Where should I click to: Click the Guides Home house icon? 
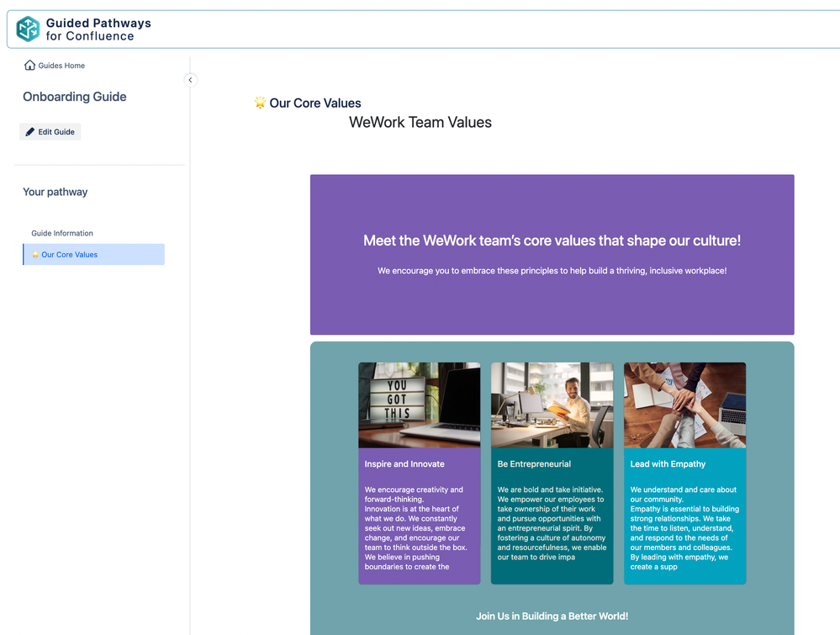click(x=29, y=65)
